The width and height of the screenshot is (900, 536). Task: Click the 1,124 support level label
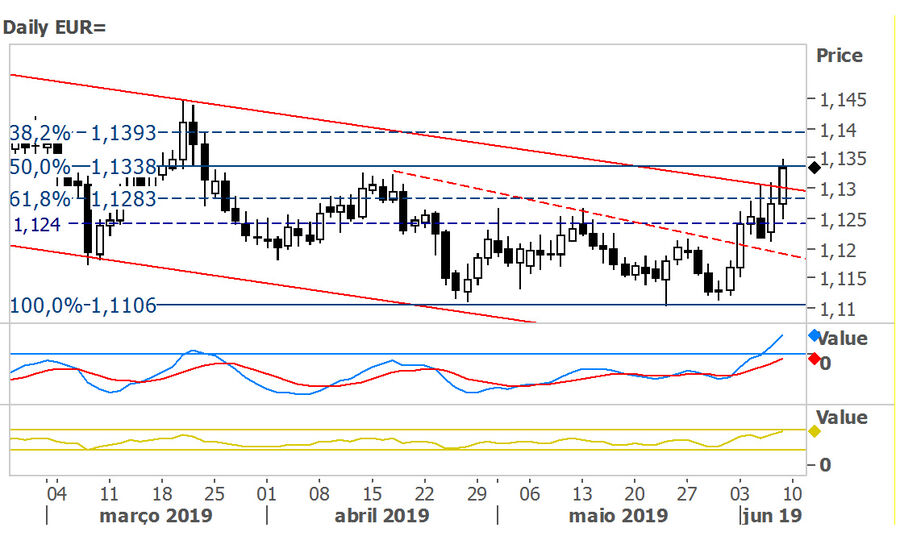pos(37,224)
